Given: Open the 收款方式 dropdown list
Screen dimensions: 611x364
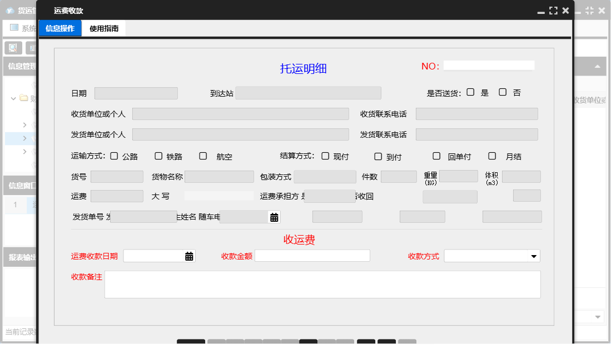Looking at the screenshot, I should 534,256.
